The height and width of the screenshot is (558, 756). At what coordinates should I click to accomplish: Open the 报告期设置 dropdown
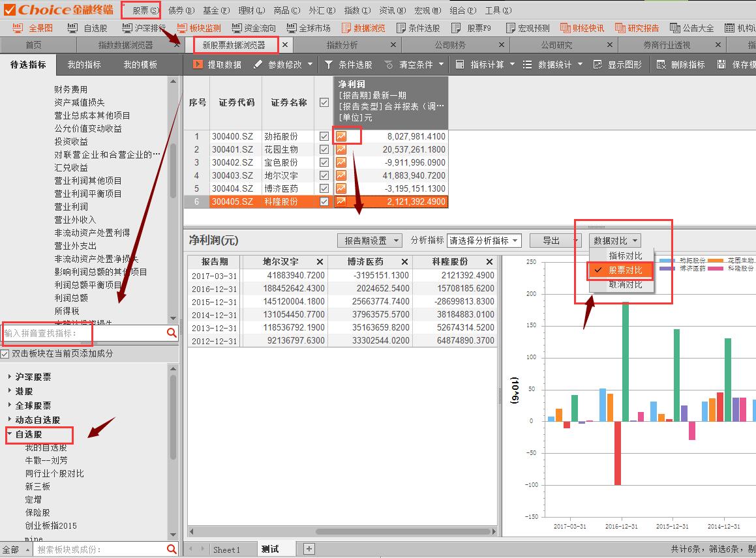point(370,241)
